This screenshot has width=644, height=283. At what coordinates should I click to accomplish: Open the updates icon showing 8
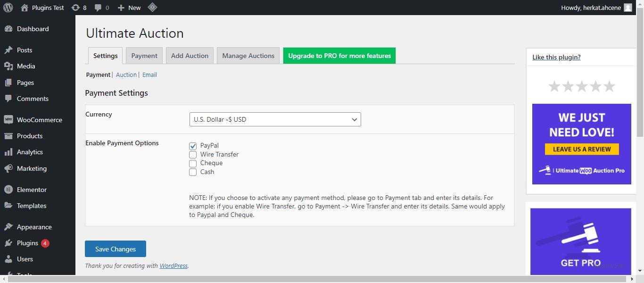point(75,8)
